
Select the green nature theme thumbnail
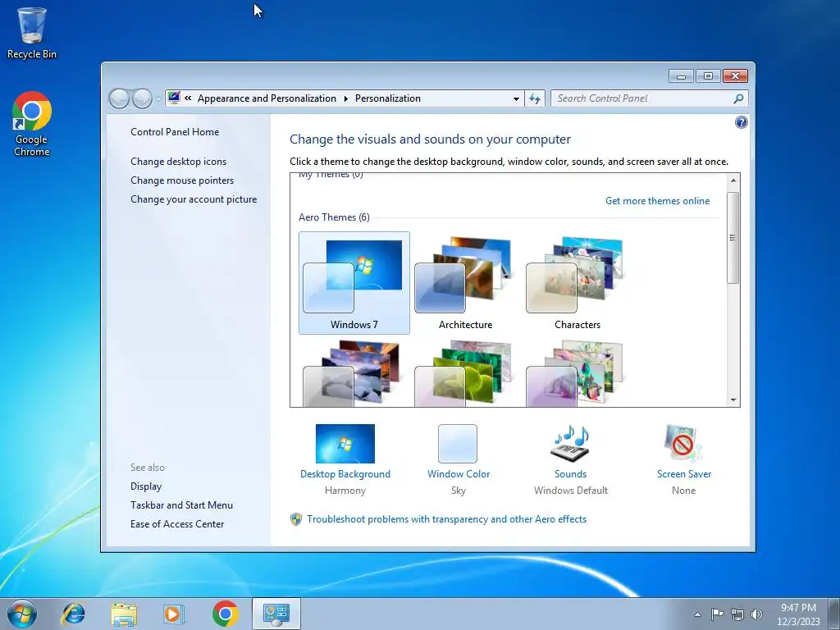pyautogui.click(x=465, y=372)
